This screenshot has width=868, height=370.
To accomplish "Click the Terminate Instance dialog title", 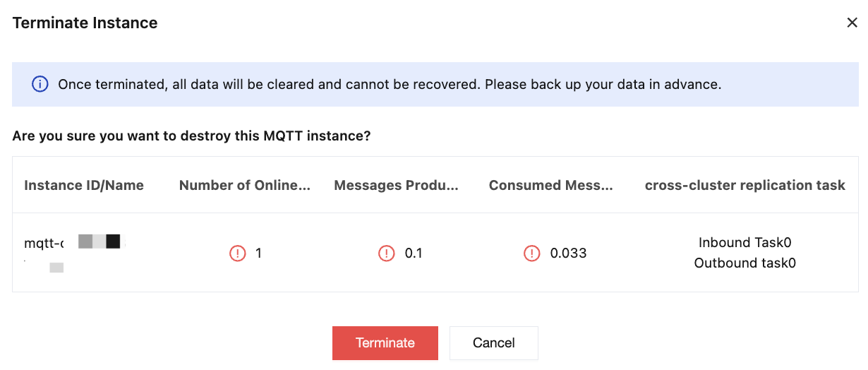I will (85, 23).
